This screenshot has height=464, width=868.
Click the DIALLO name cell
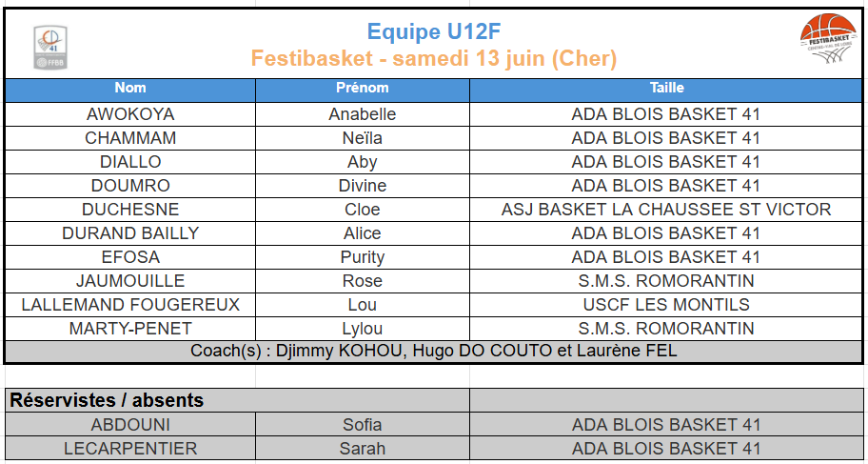pyautogui.click(x=130, y=162)
